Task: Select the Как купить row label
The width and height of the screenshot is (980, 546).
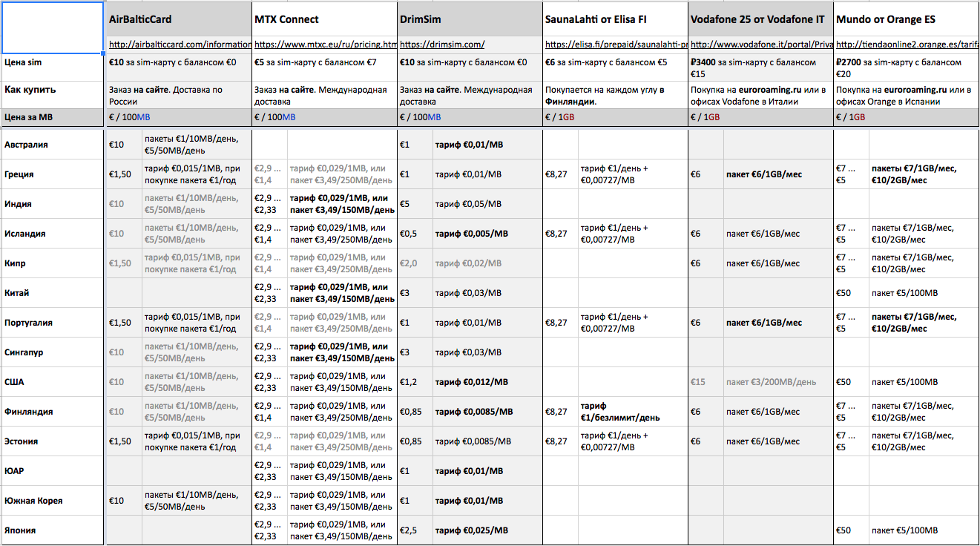Action: tap(52, 95)
